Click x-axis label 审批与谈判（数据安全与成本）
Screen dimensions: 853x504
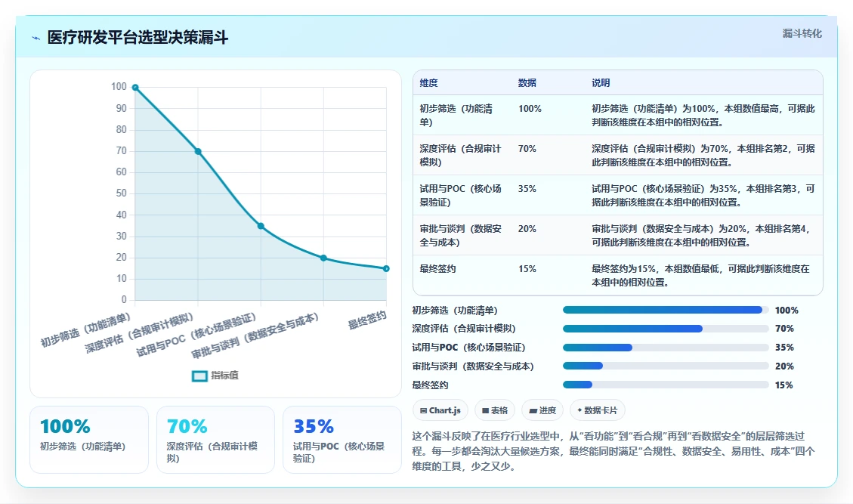255,335
